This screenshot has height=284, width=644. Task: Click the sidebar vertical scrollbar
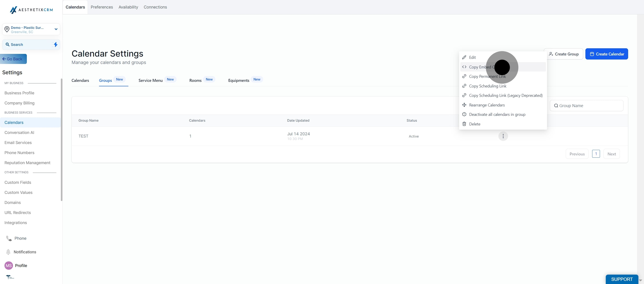click(61, 140)
